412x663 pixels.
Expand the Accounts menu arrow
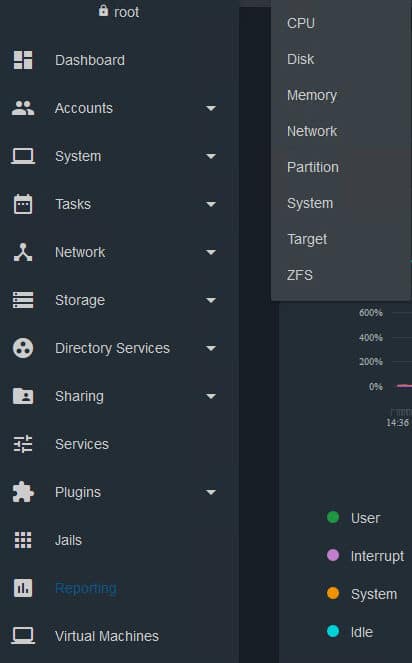[x=211, y=109]
